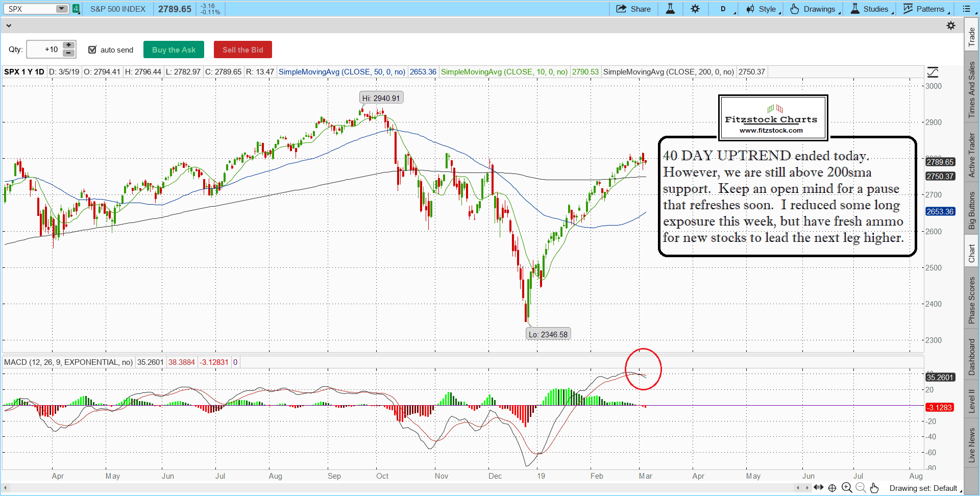Collapse the order entry panel chevron

click(9, 25)
